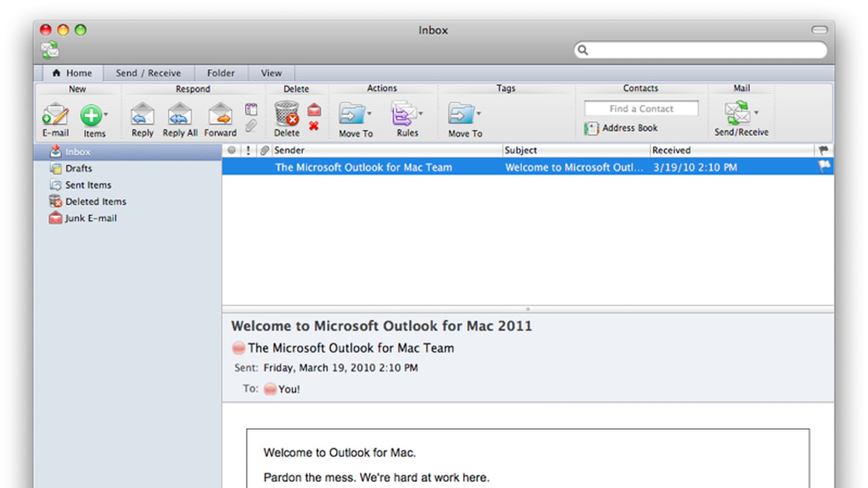Click the red X icon in the Delete group

click(313, 125)
